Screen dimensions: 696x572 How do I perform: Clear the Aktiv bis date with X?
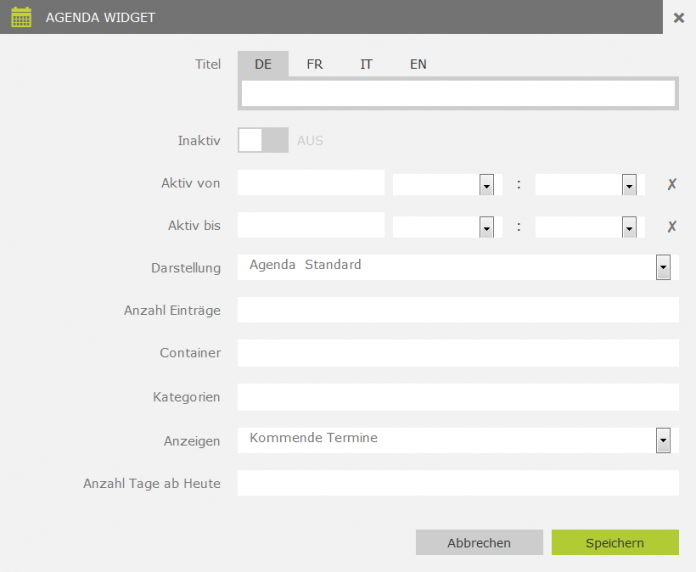pyautogui.click(x=672, y=227)
